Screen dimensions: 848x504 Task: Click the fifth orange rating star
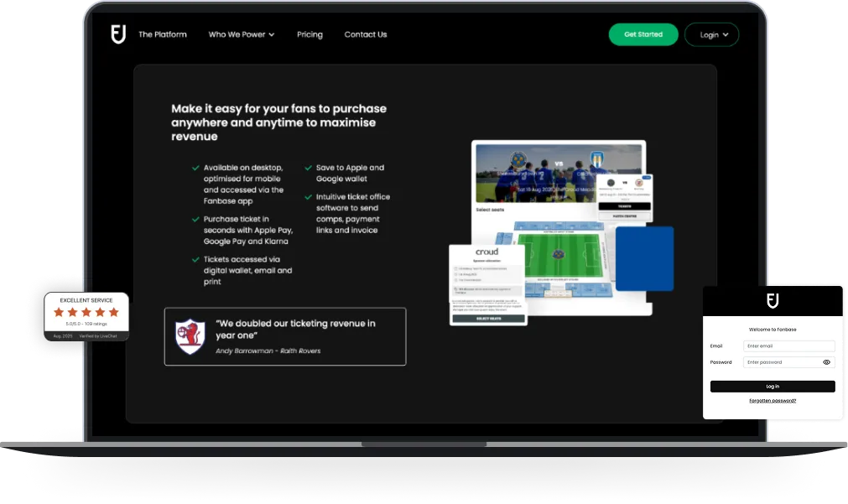pos(114,313)
